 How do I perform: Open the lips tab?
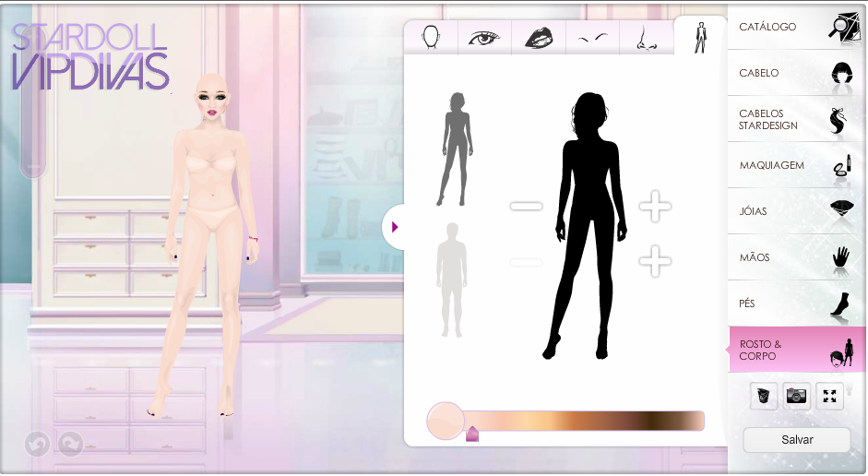click(x=538, y=38)
